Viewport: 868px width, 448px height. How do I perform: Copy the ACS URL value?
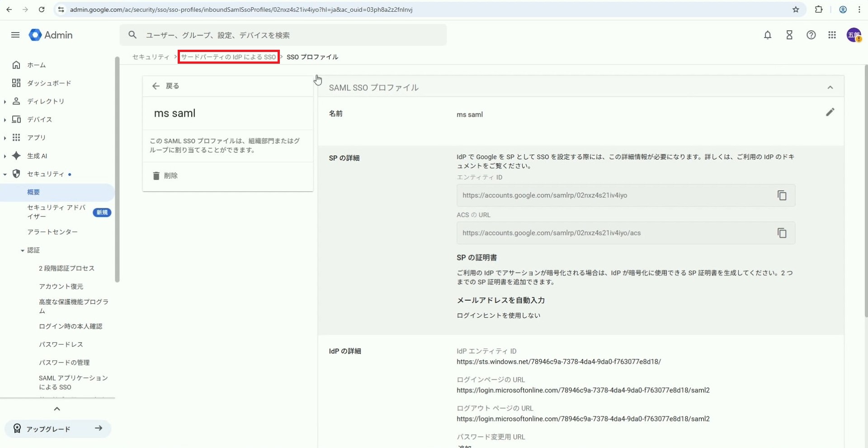point(782,233)
